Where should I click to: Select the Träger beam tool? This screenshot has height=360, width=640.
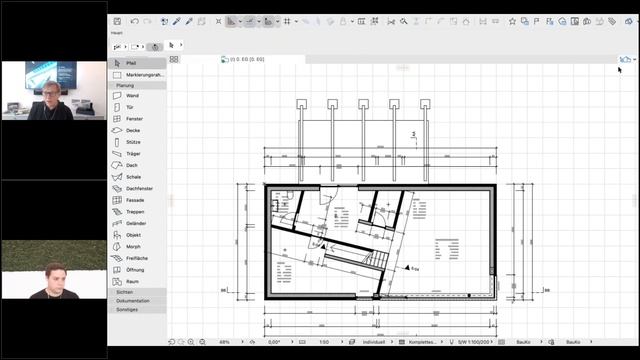click(x=138, y=154)
